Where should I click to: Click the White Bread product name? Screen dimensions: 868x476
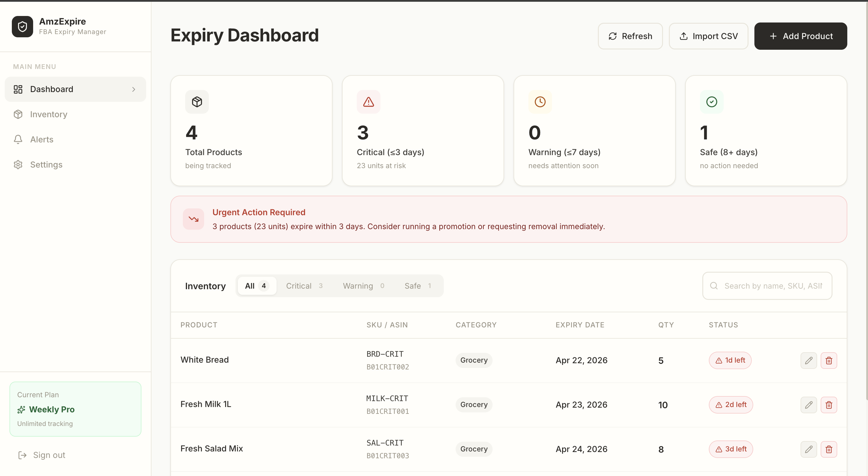click(x=204, y=360)
